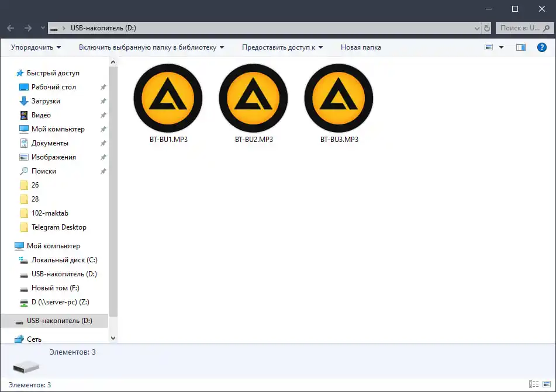
Task: Go to Рабочий стол in quick access
Action: [x=54, y=87]
